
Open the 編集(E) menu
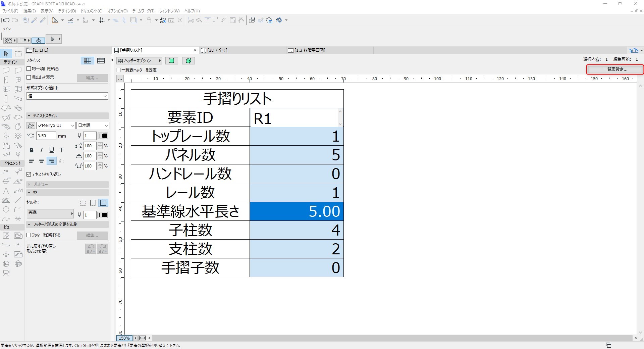[29, 11]
